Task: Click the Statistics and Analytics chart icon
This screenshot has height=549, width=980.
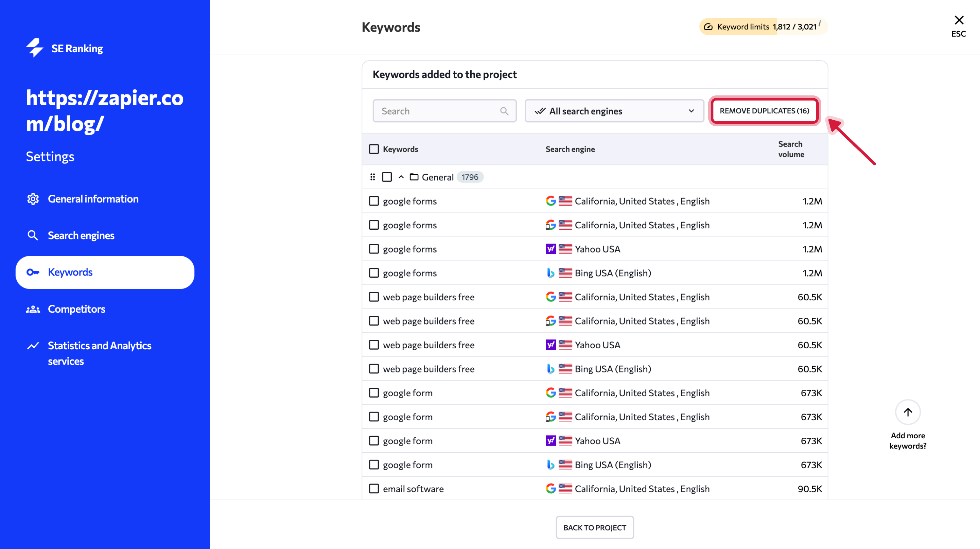Action: (x=33, y=346)
